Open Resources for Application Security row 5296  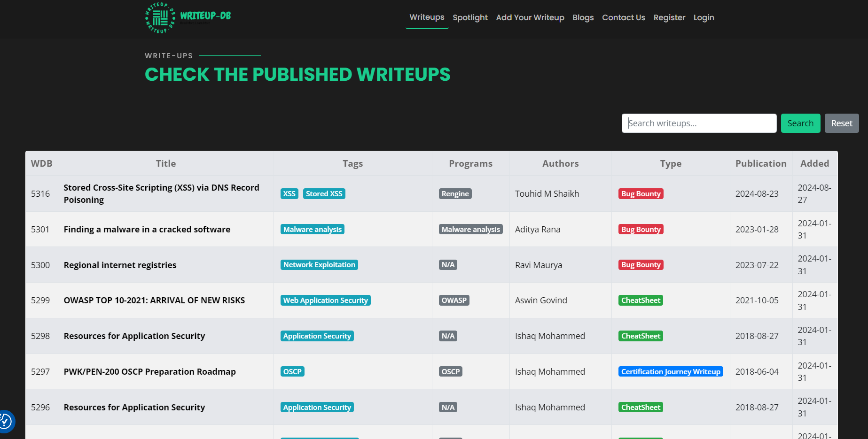coord(134,407)
